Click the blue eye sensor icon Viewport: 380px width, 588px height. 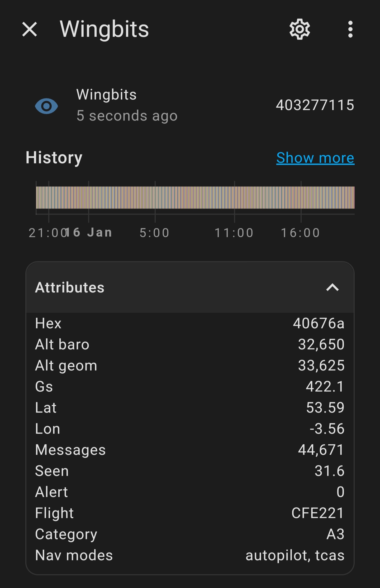pos(46,106)
